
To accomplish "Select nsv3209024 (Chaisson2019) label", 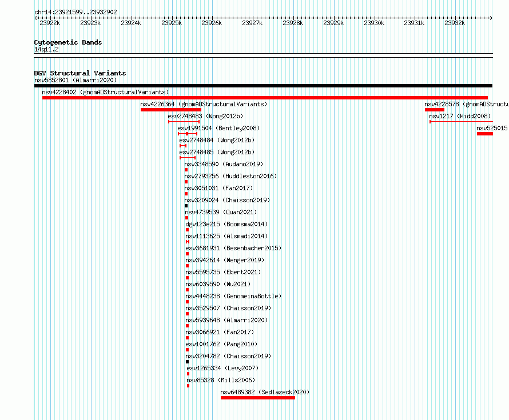I will click(x=227, y=200).
